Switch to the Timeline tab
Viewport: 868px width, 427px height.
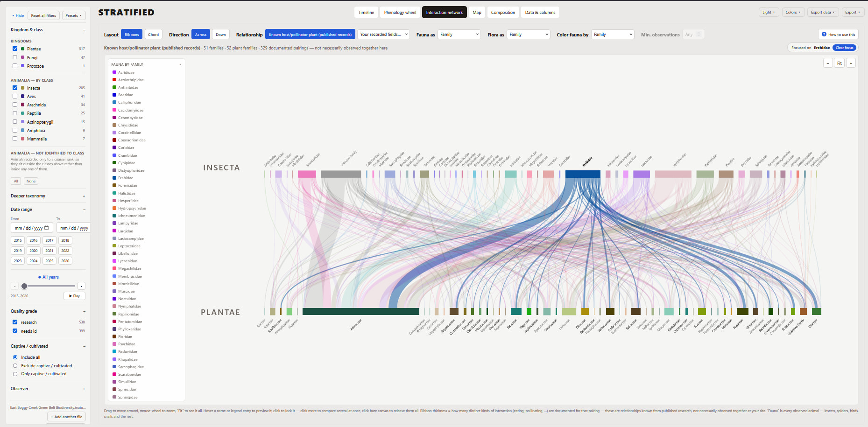coord(366,13)
